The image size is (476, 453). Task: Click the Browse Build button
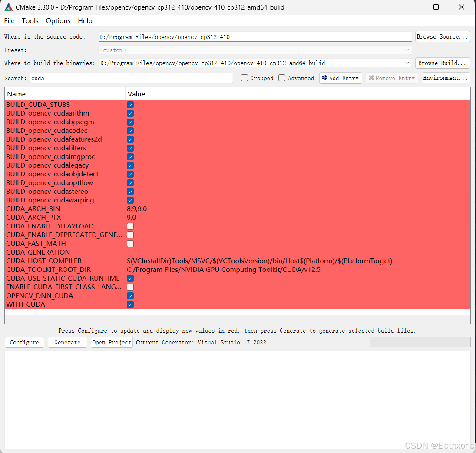coord(442,63)
